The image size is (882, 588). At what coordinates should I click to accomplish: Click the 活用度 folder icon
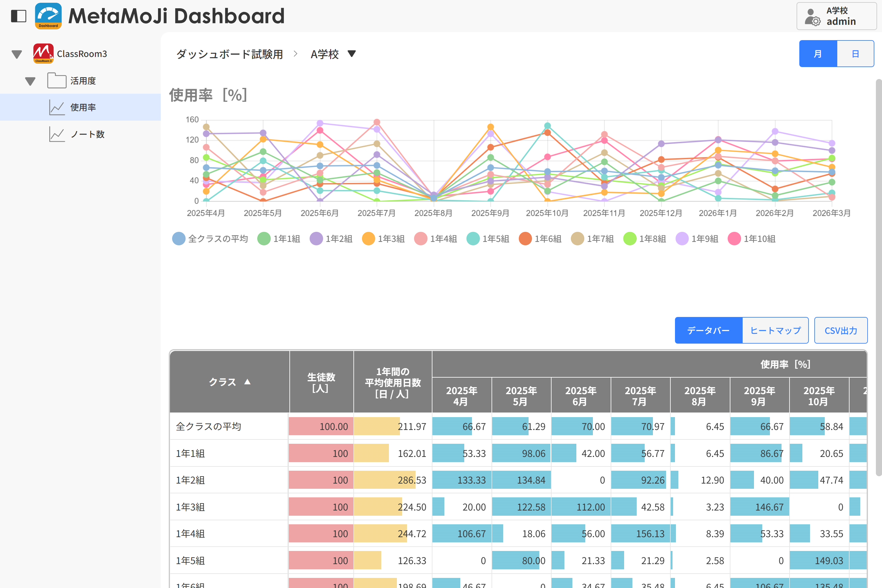[x=57, y=81]
